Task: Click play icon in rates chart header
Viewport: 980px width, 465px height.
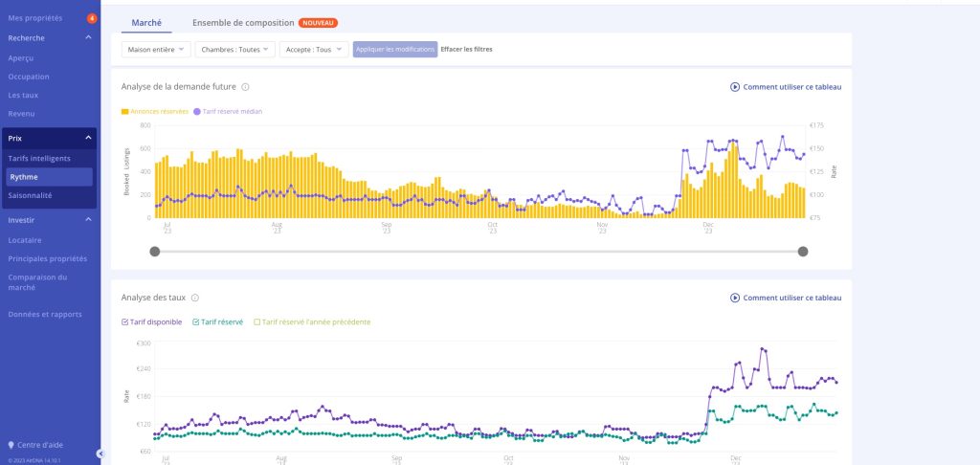Action: pyautogui.click(x=735, y=299)
